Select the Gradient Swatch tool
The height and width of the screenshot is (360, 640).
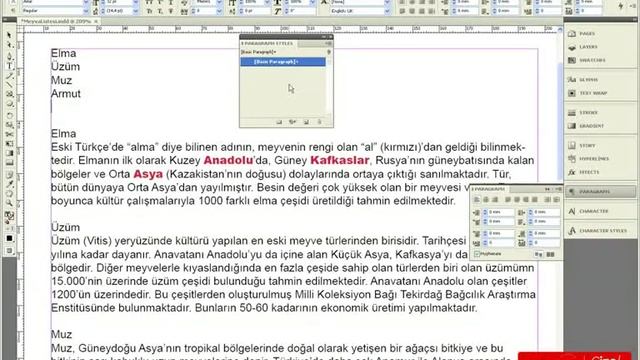9,153
